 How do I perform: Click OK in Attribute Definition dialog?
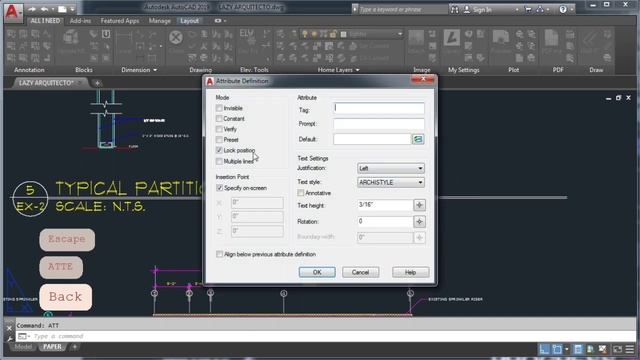click(317, 272)
